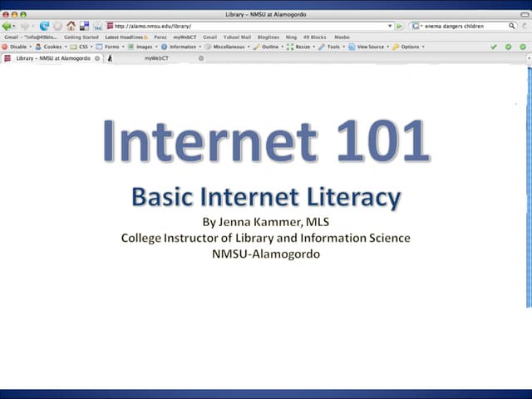The height and width of the screenshot is (399, 532).
Task: Click the blue Reload page icon
Action: click(x=45, y=26)
